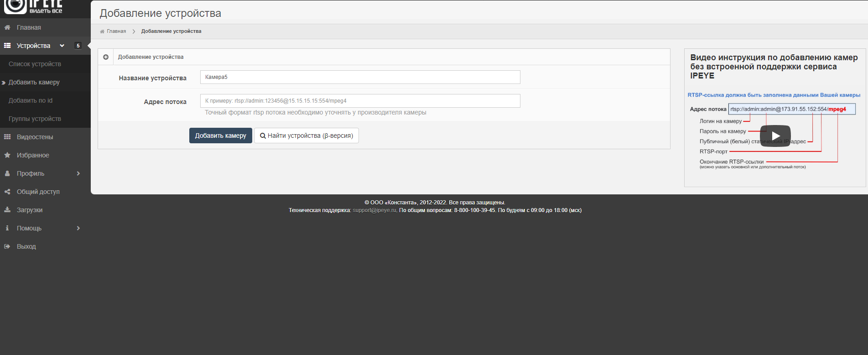
Task: Focus the Адрес потока field
Action: pyautogui.click(x=360, y=101)
